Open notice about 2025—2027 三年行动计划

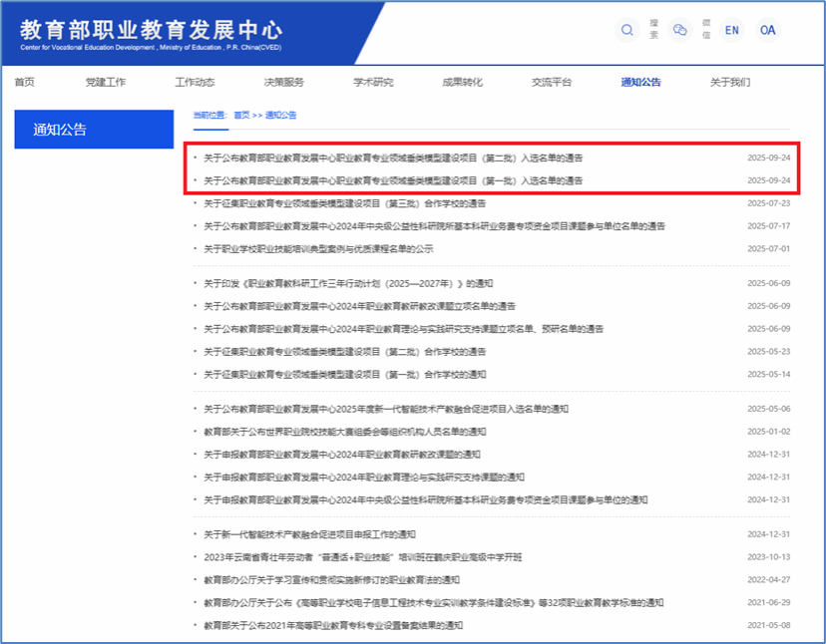pos(348,284)
